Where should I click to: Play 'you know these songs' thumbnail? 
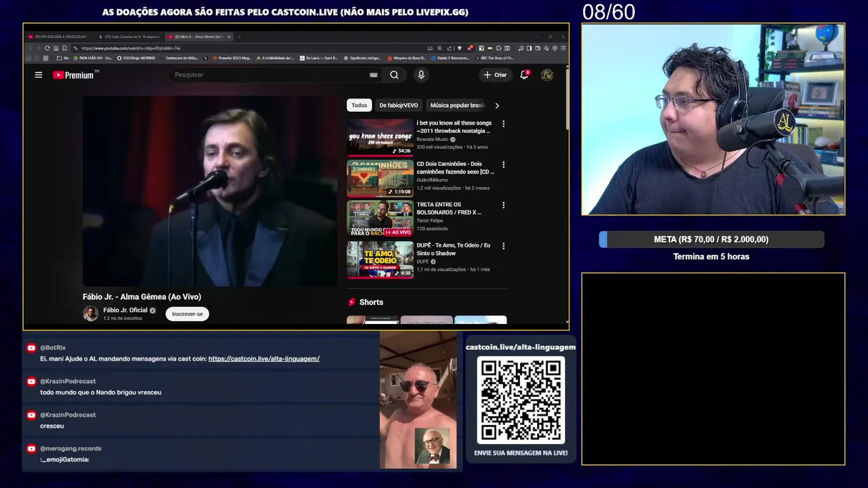point(380,138)
